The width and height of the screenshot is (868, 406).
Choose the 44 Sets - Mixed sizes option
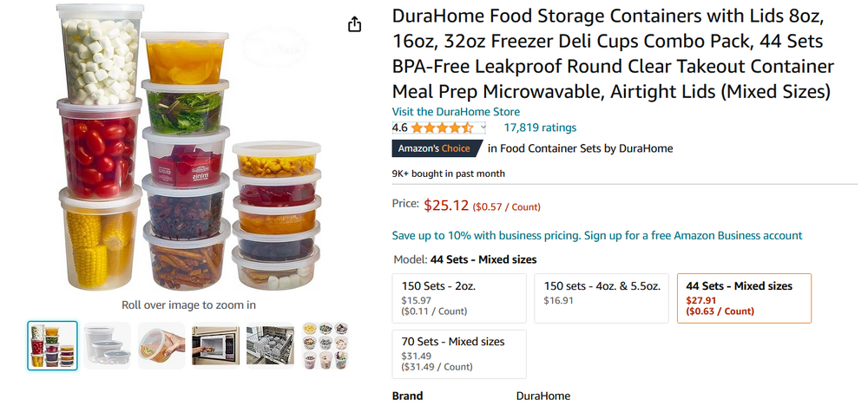pos(744,298)
